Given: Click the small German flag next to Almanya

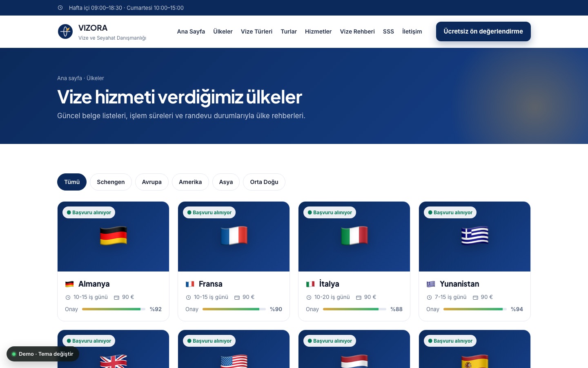Looking at the screenshot, I should [69, 284].
